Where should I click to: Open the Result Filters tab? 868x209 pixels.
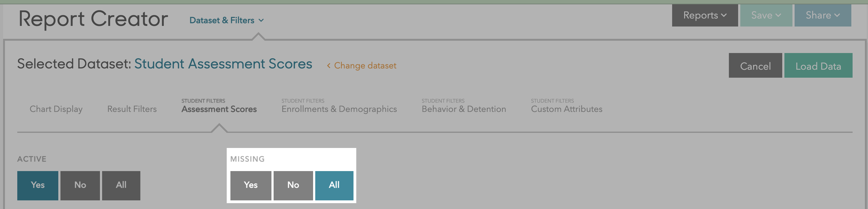tap(132, 109)
